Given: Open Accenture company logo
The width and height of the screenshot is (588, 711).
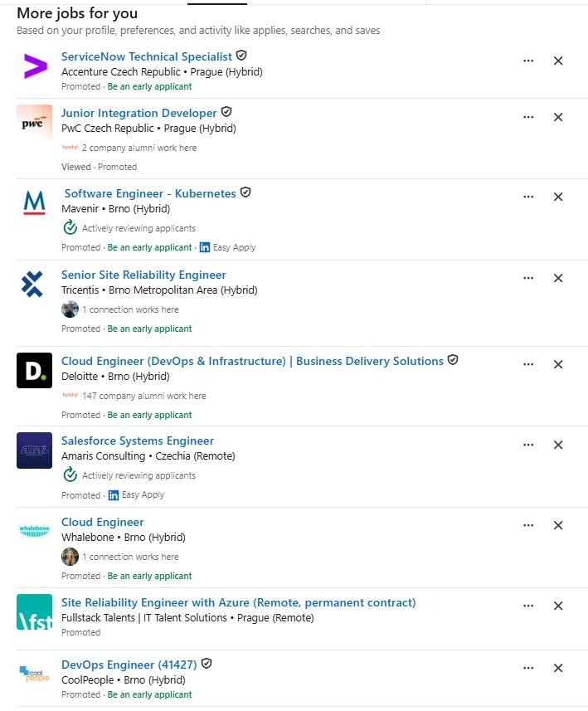Looking at the screenshot, I should 34,67.
